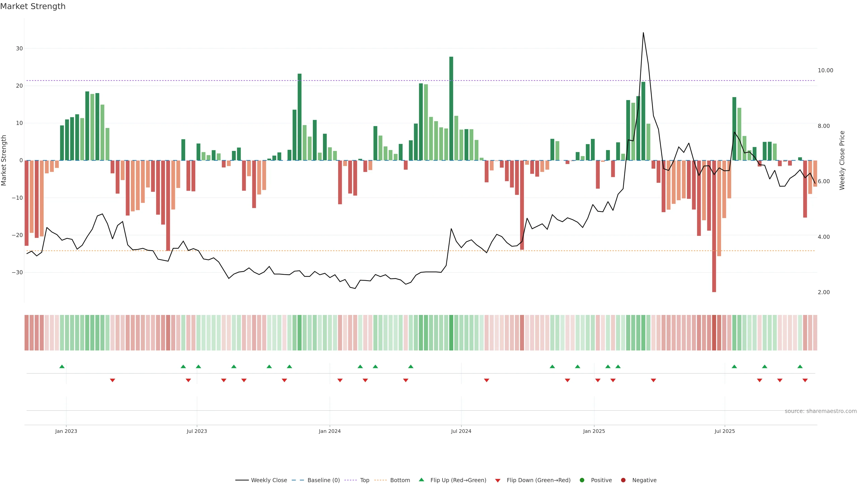868x488 pixels.
Task: Click the last green flip-up triangle marker
Action: coord(800,366)
